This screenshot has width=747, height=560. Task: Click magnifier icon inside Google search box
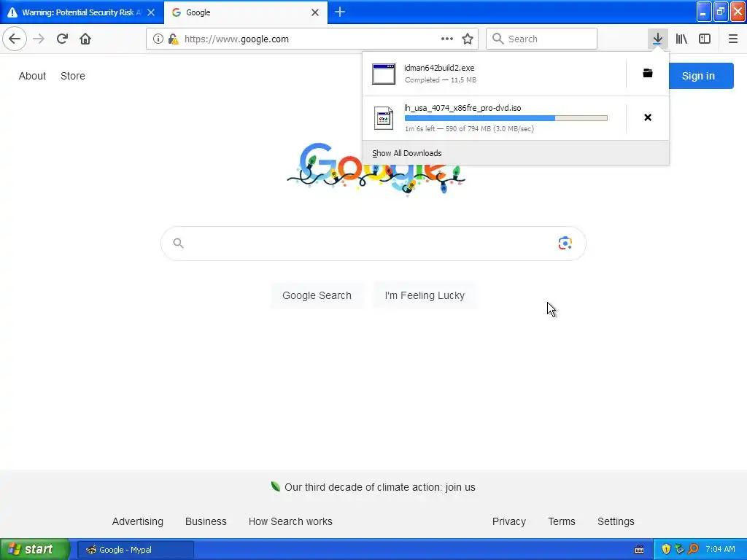(178, 244)
